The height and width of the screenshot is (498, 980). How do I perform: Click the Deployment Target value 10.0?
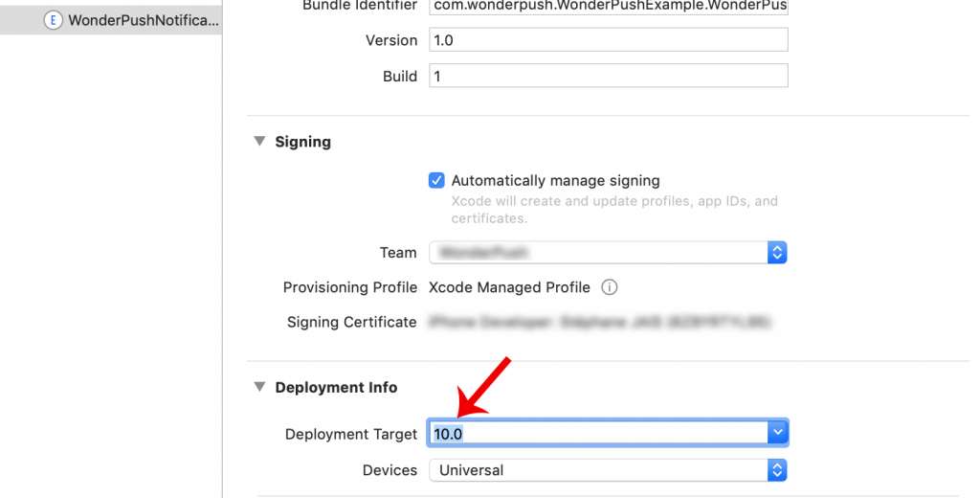coord(449,434)
